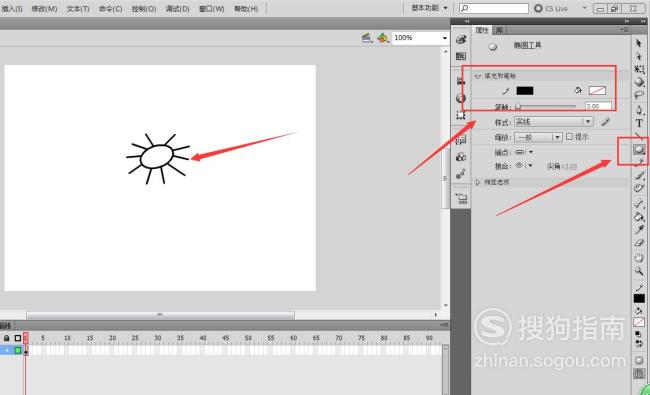Choose the Lasso tool
Image resolution: width=650 pixels, height=395 pixels.
[x=639, y=96]
